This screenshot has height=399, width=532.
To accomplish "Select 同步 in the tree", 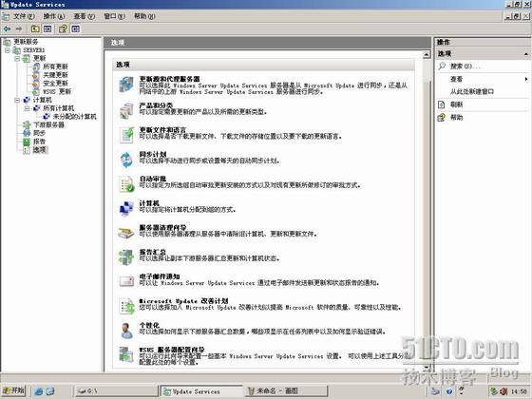I will click(39, 133).
